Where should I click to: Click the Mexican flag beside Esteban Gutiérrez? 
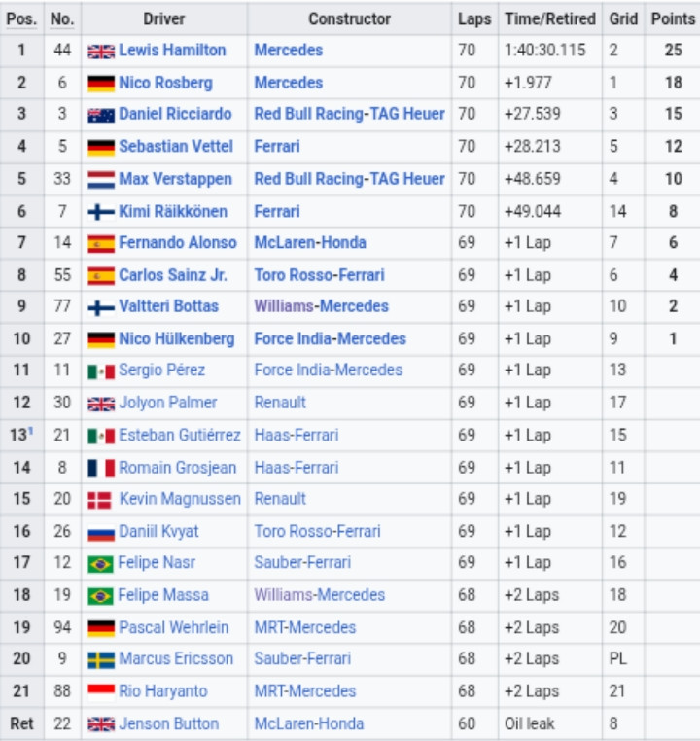point(101,437)
